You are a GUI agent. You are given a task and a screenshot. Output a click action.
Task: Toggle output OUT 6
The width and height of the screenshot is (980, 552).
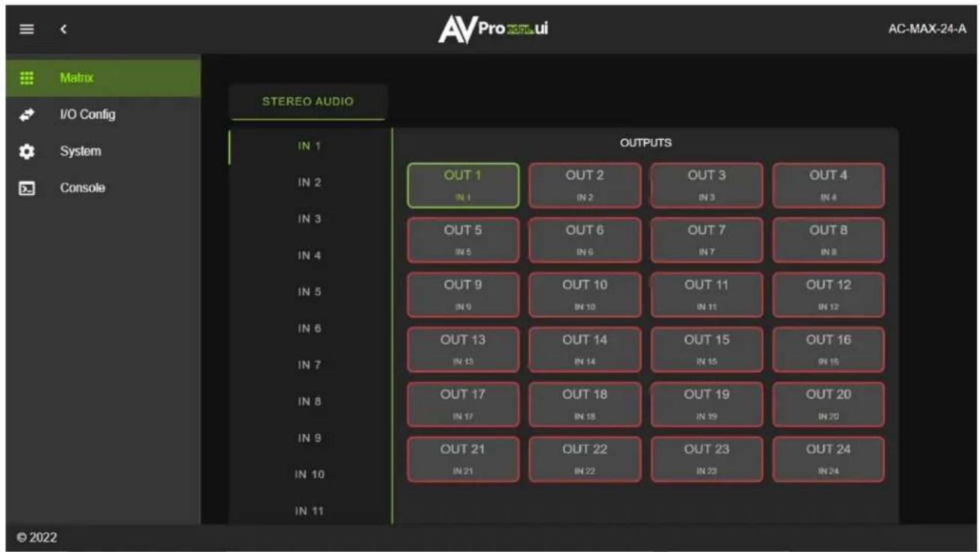[585, 240]
